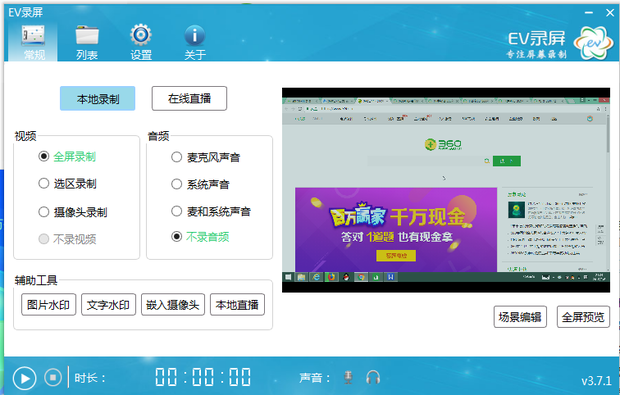Open 场景编辑 scene editor

(x=520, y=317)
